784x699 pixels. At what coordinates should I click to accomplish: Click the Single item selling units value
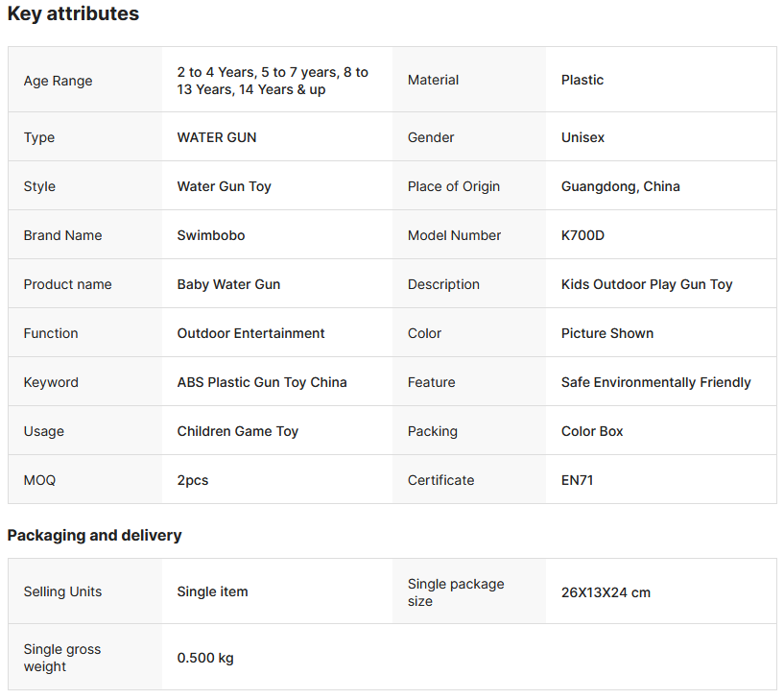coord(212,591)
